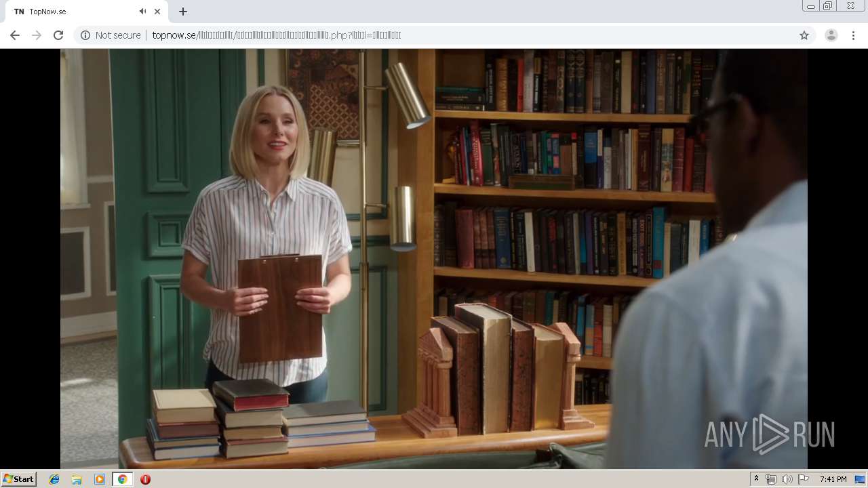Show hidden tray icons
Image resolution: width=868 pixels, height=488 pixels.
757,479
